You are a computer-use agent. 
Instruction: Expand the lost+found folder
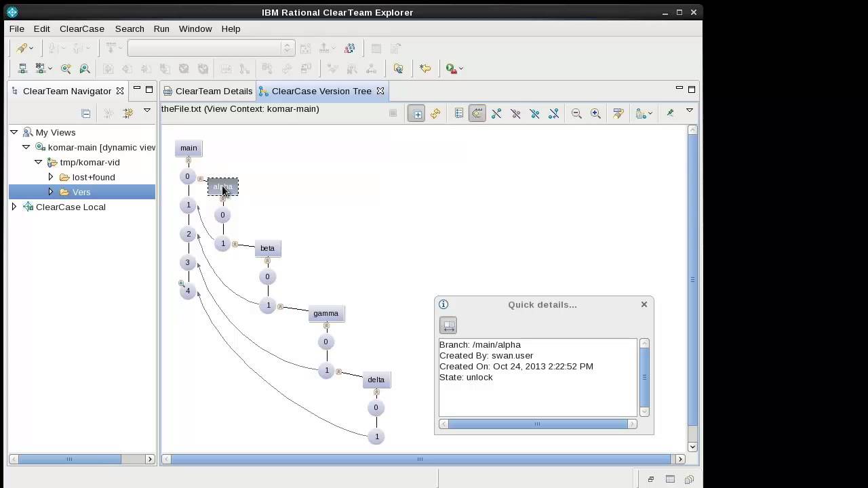[51, 177]
